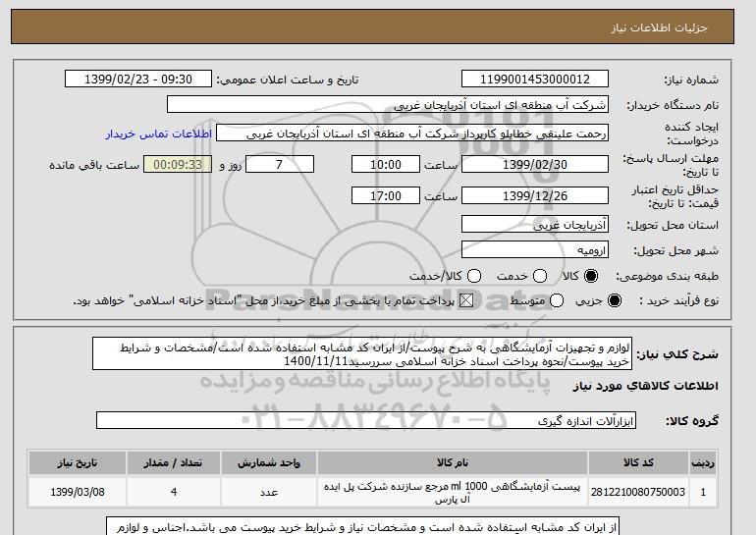756x535 pixels.
Task: Click the ردیف column header
Action: click(703, 462)
